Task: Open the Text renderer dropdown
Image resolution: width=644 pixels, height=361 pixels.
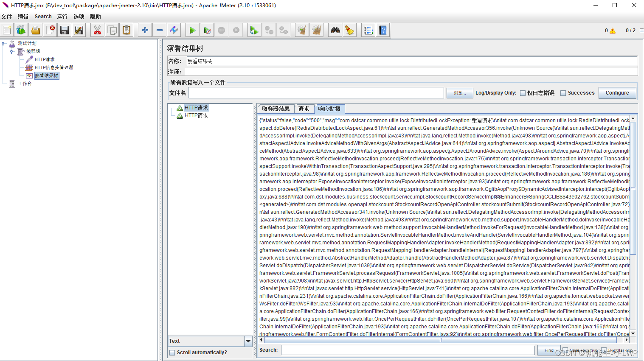Action: tap(248, 341)
